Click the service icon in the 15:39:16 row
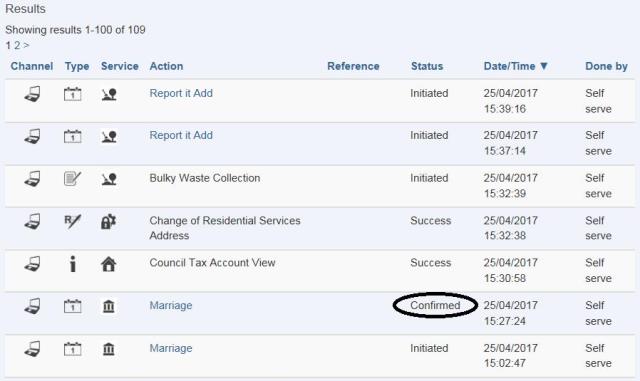640x381 pixels. pyautogui.click(x=109, y=94)
